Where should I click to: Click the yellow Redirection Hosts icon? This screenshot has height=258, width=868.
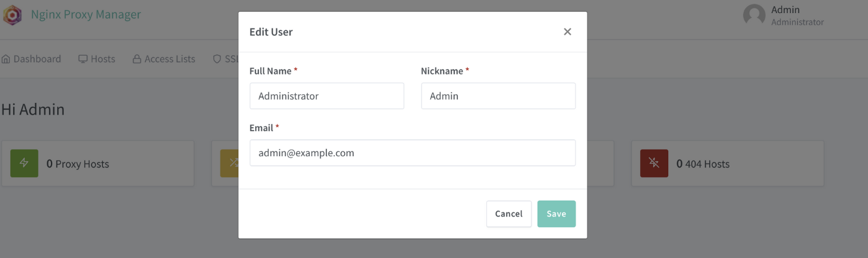tap(230, 163)
